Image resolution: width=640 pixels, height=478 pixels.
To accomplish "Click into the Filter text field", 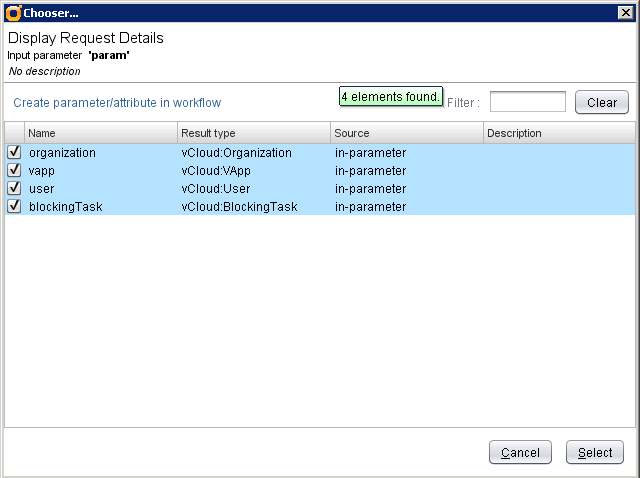I will (x=527, y=102).
